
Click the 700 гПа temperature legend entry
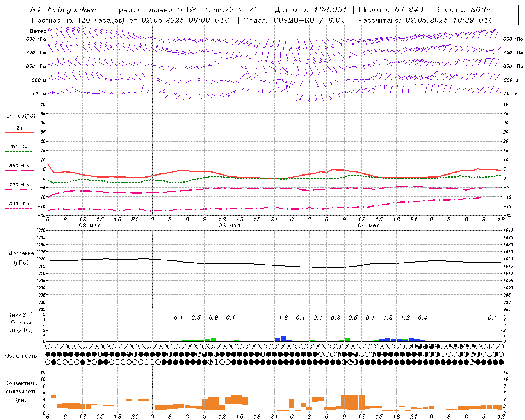pyautogui.click(x=19, y=185)
